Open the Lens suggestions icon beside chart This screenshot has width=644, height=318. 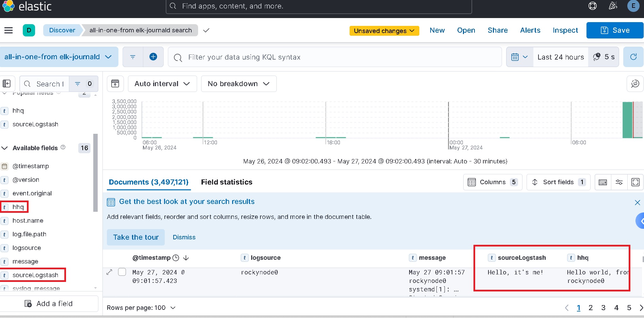635,84
